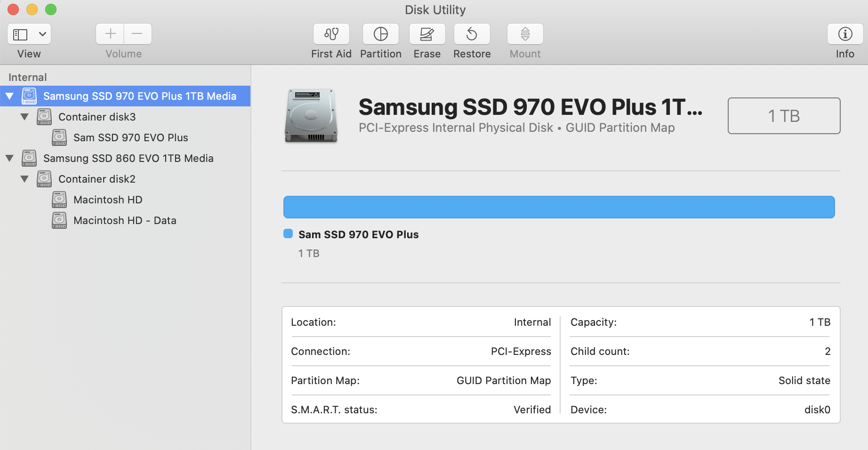The width and height of the screenshot is (868, 450).
Task: Click the S.M.A.R.T. status value Verified
Action: (532, 410)
